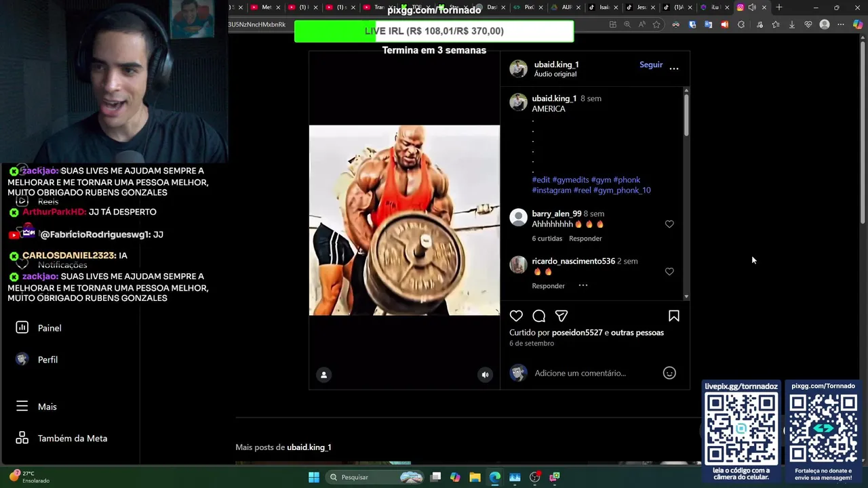
Task: Open the #gymedits hashtag
Action: click(x=570, y=180)
